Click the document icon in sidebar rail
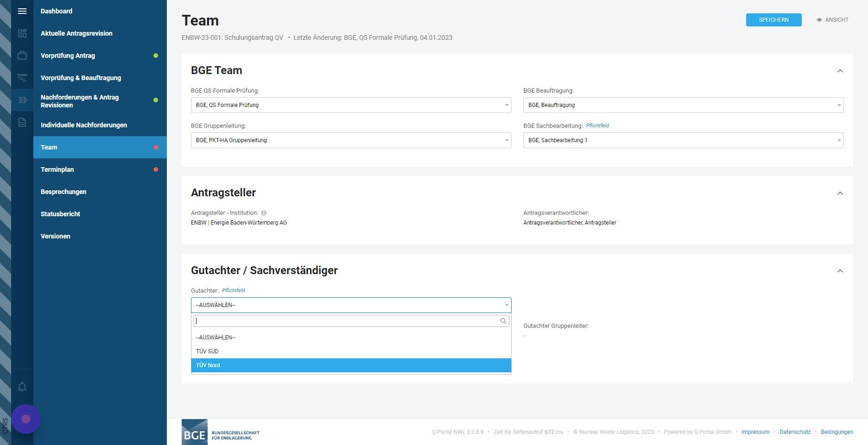Screen dimensions: 868x445 (22, 123)
